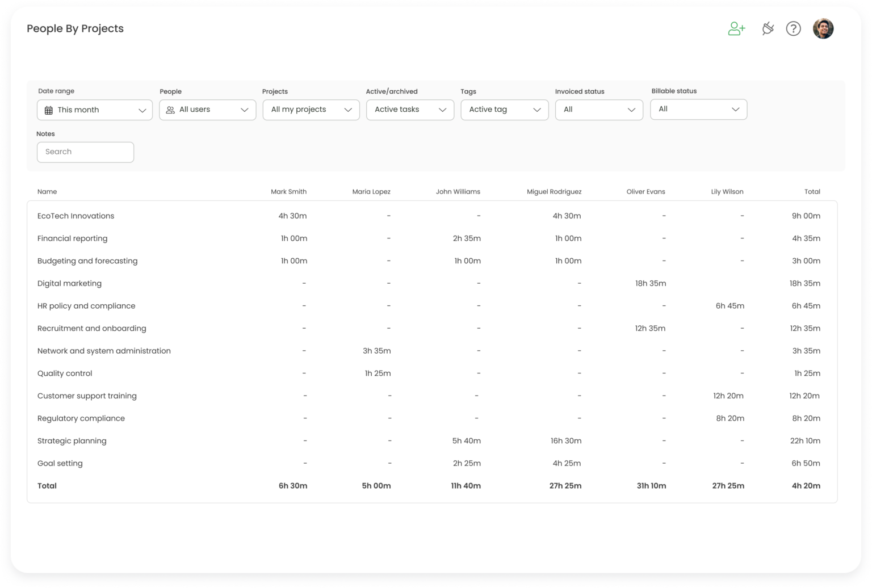Click the calendar icon in Date range filter
This screenshot has height=588, width=872.
[49, 110]
